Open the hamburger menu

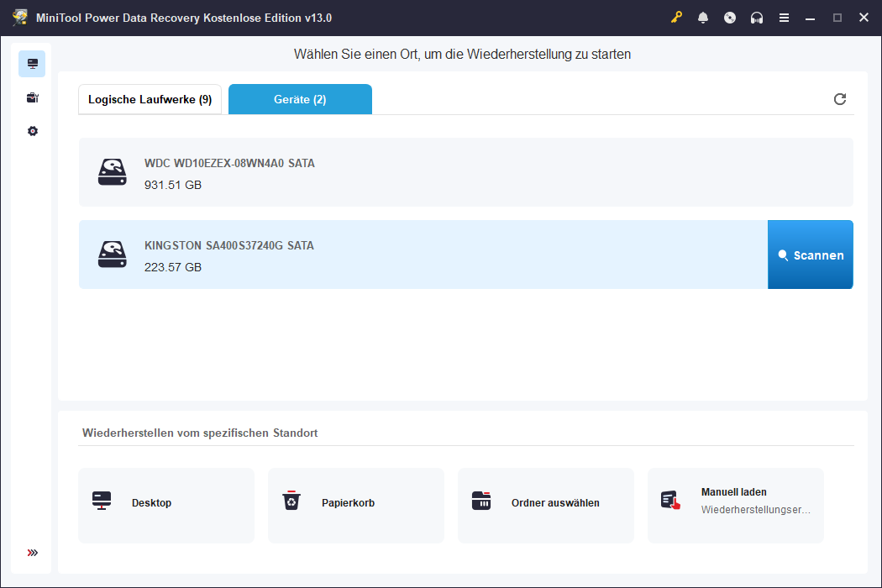point(784,18)
